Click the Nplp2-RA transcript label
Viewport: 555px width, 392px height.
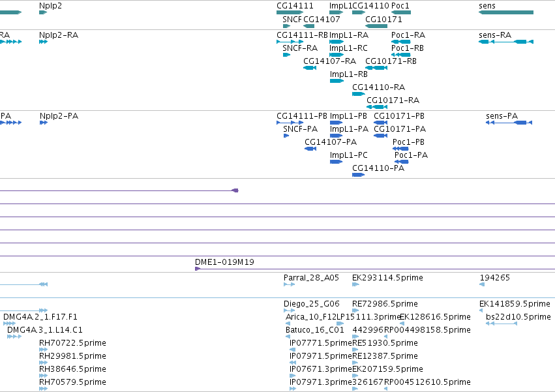coord(59,35)
